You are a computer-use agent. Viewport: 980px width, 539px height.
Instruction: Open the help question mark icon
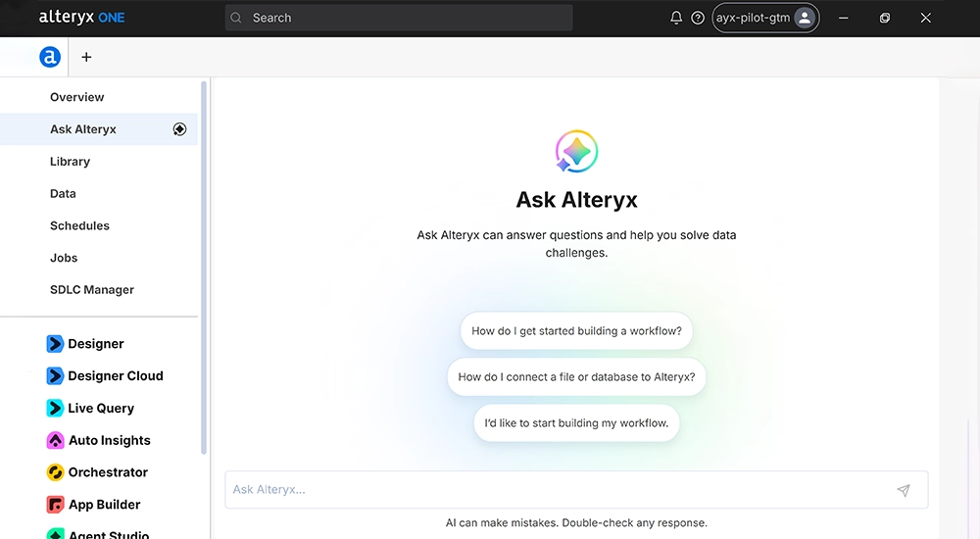698,19
